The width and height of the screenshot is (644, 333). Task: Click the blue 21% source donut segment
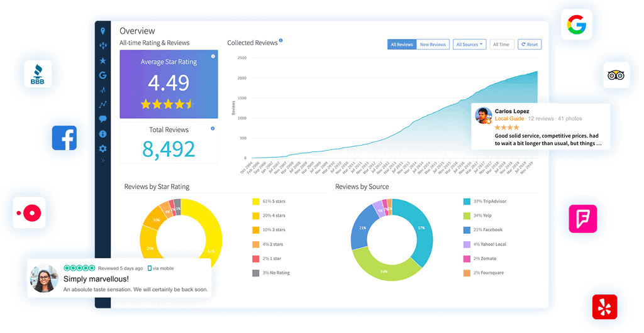(x=362, y=228)
